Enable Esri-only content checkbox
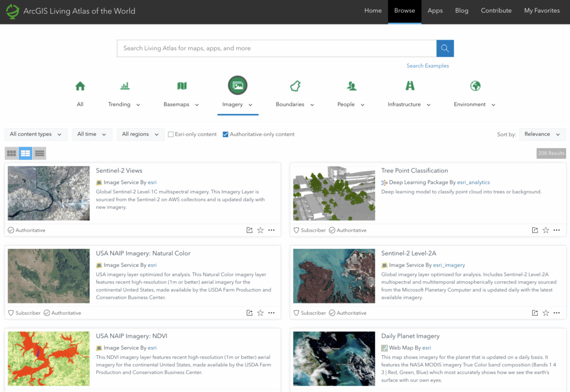Screen dimensions: 570x392 pyautogui.click(x=170, y=134)
